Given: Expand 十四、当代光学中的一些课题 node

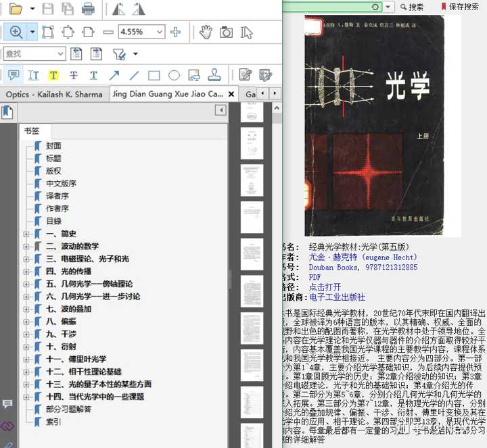Looking at the screenshot, I should [26, 397].
